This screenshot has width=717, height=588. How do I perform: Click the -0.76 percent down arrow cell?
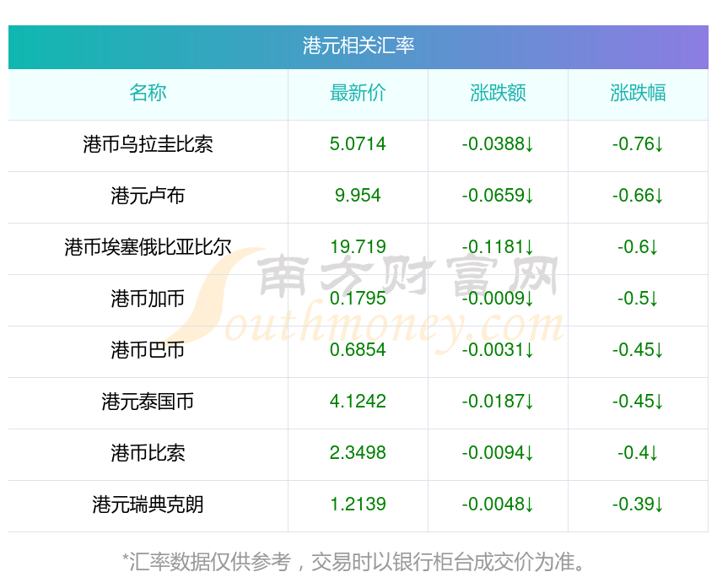click(x=638, y=144)
